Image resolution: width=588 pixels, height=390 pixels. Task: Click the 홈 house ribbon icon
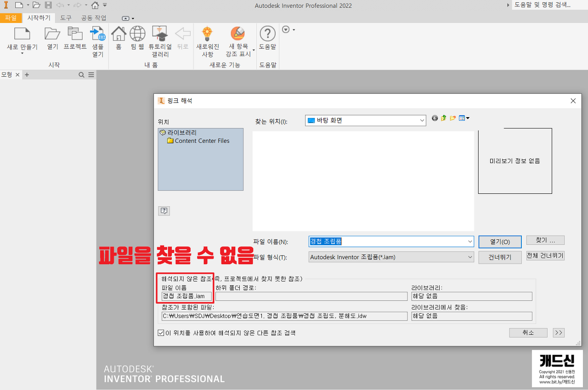point(119,34)
